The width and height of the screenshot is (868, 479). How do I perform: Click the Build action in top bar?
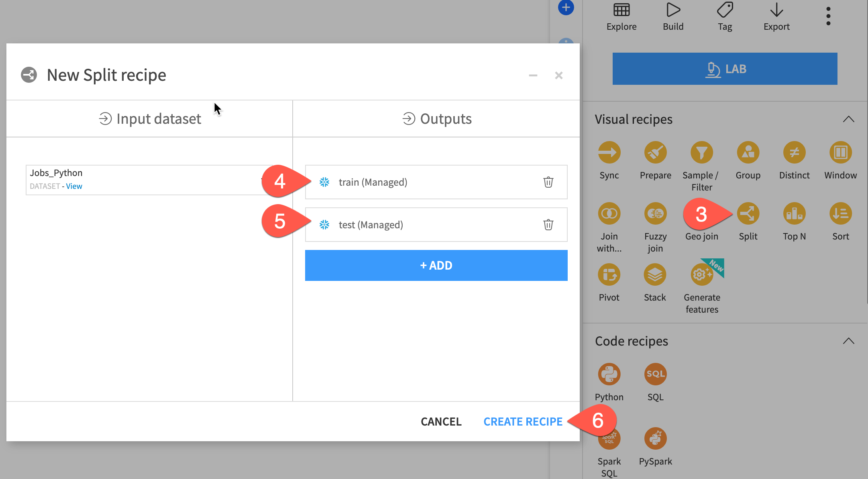(673, 16)
